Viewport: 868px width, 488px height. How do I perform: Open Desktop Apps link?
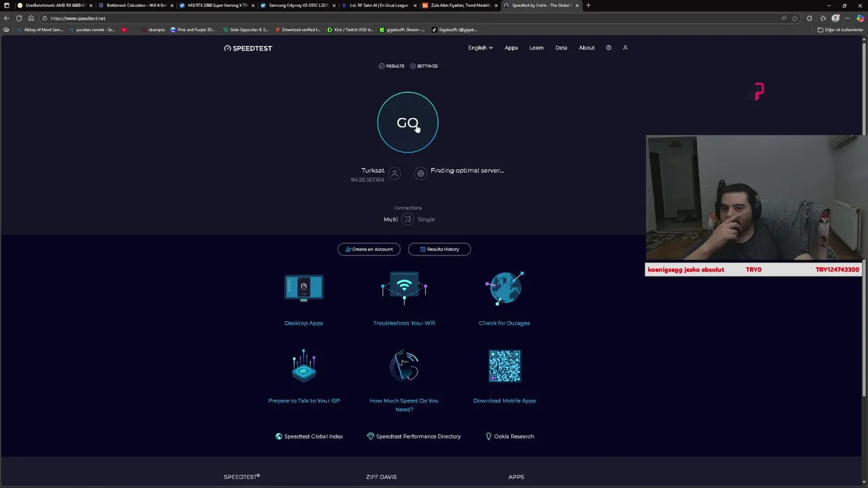pos(304,323)
